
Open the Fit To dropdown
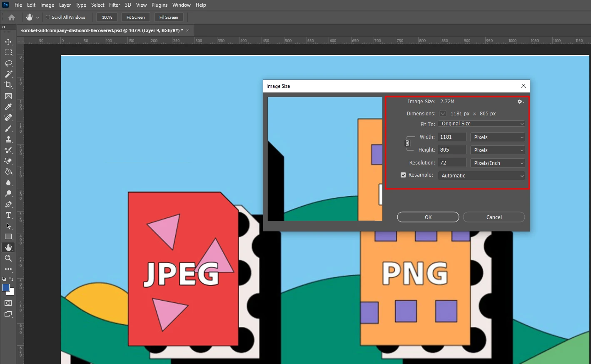[x=481, y=124]
